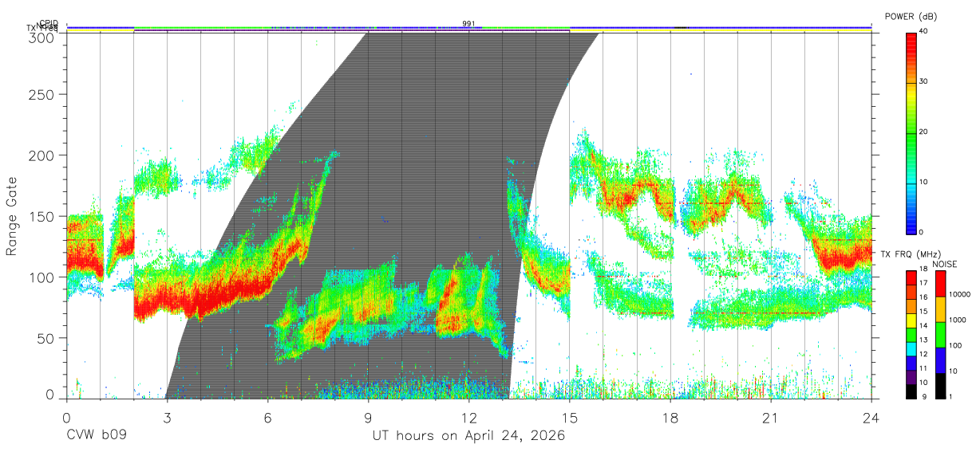Click the "TX FRQ (MHz)" legend title
This screenshot has width=980, height=452.
[x=910, y=254]
